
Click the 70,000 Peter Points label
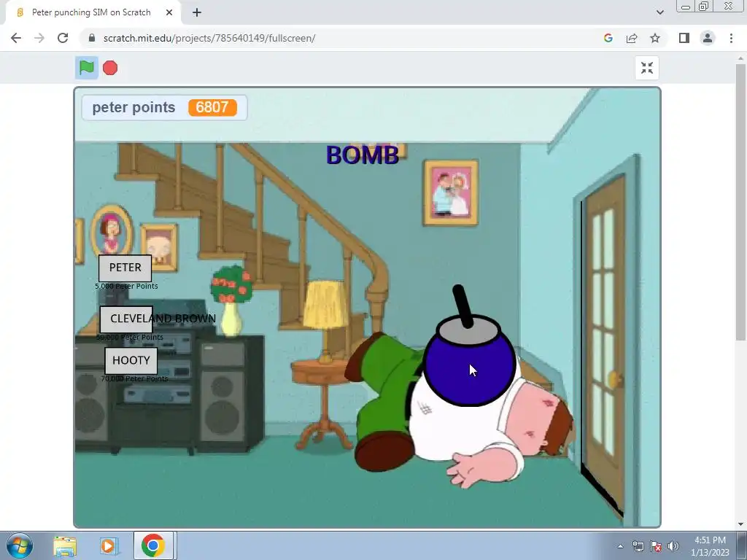pyautogui.click(x=134, y=378)
